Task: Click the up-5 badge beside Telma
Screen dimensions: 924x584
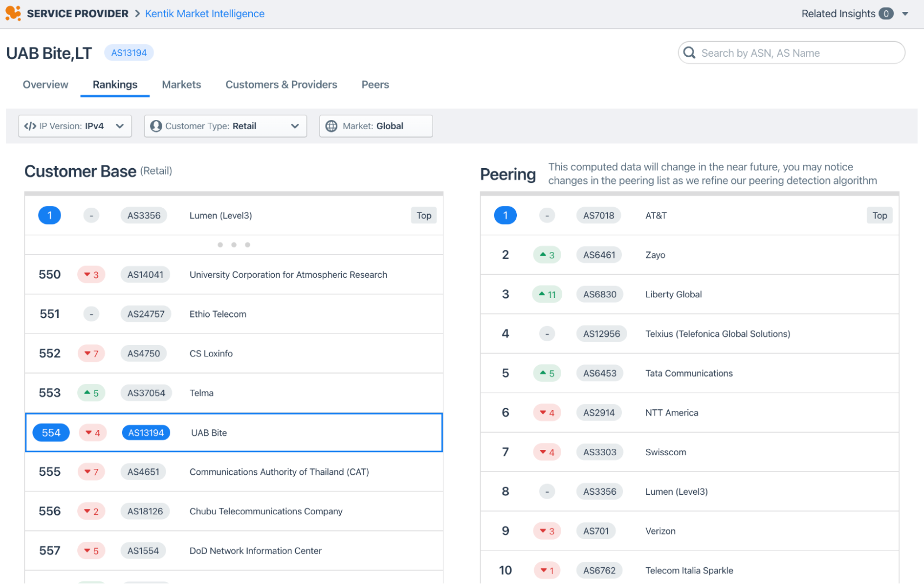Action: [x=91, y=393]
